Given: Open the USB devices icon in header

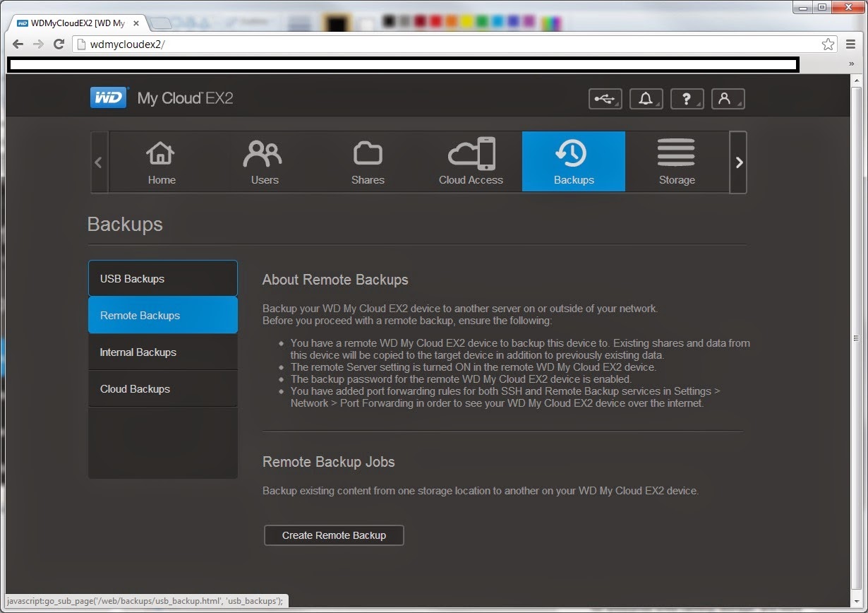Looking at the screenshot, I should (x=605, y=99).
